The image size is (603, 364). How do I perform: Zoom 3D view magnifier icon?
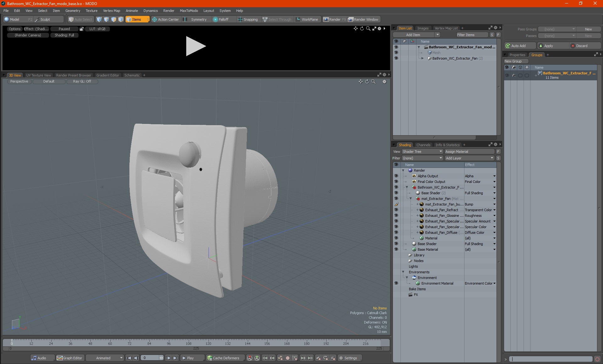(373, 82)
